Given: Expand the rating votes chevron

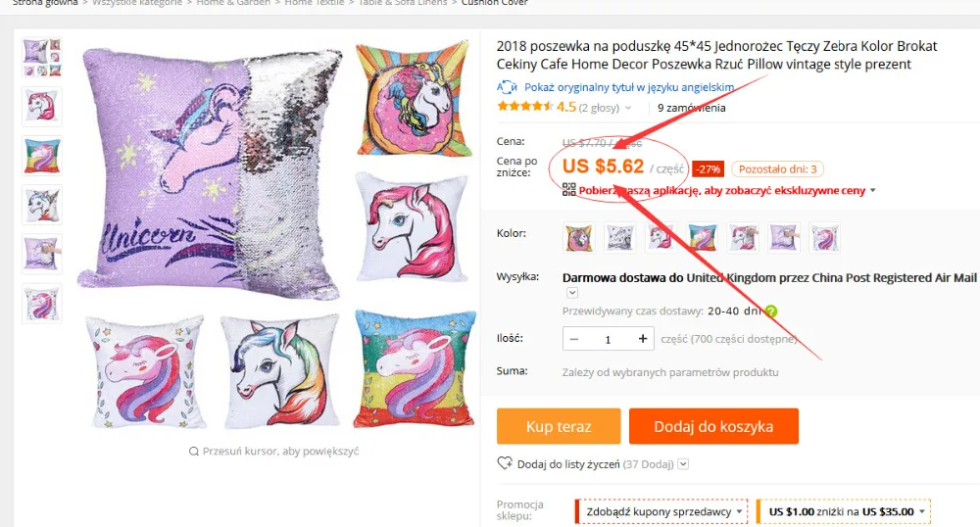Looking at the screenshot, I should (x=628, y=108).
